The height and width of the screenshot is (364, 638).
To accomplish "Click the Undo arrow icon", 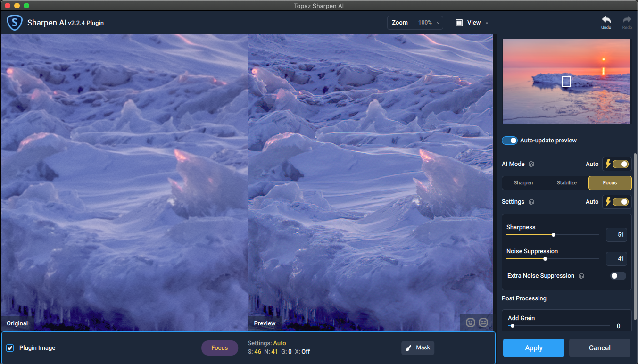I will click(x=606, y=19).
